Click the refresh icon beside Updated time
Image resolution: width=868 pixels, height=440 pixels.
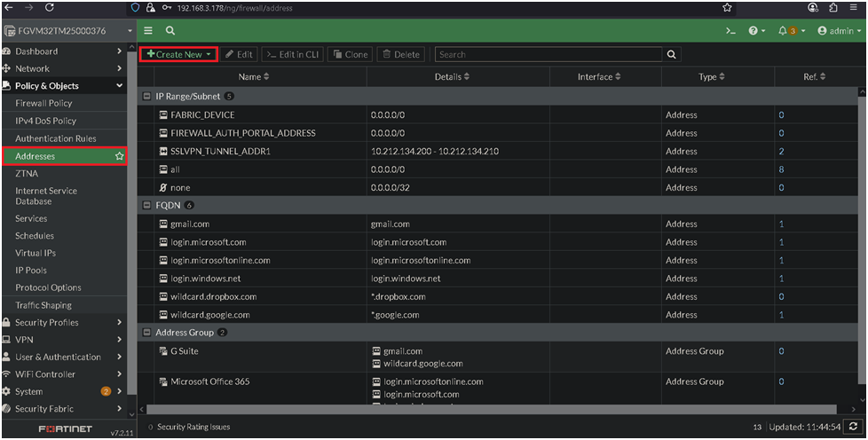(x=854, y=427)
